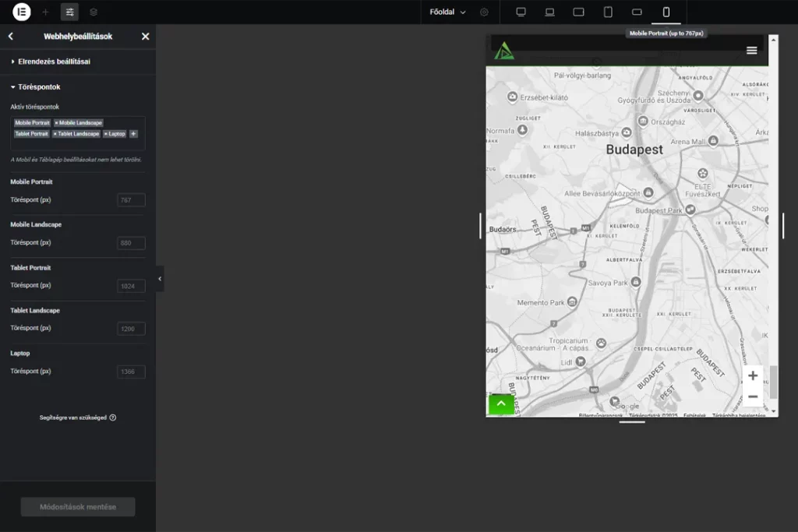Click the green site logo in preview
The height and width of the screenshot is (532, 798).
tap(504, 51)
